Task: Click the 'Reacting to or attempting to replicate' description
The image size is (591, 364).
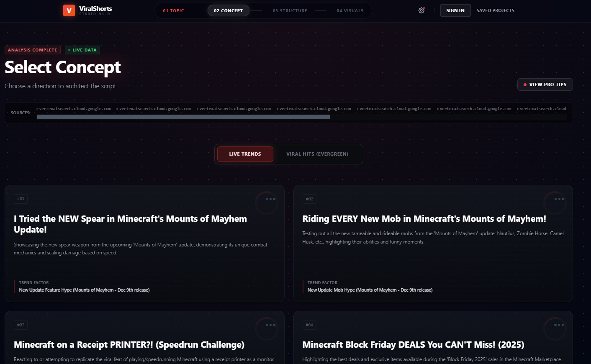Action: [144, 359]
